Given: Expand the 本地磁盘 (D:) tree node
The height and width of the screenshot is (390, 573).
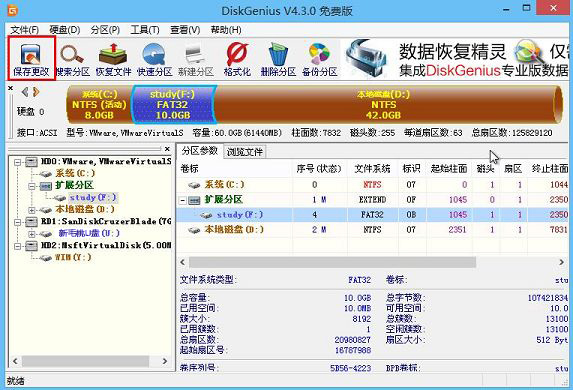Looking at the screenshot, I should coord(32,210).
